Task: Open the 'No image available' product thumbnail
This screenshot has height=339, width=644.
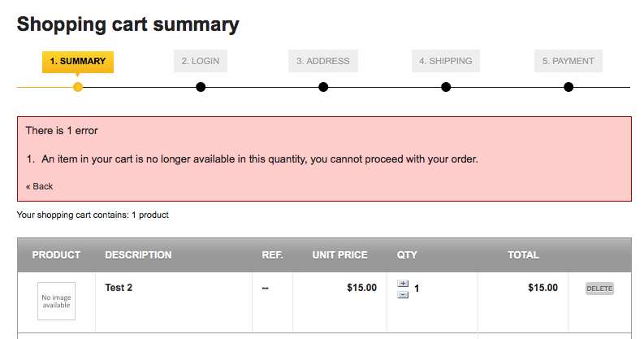Action: (56, 301)
